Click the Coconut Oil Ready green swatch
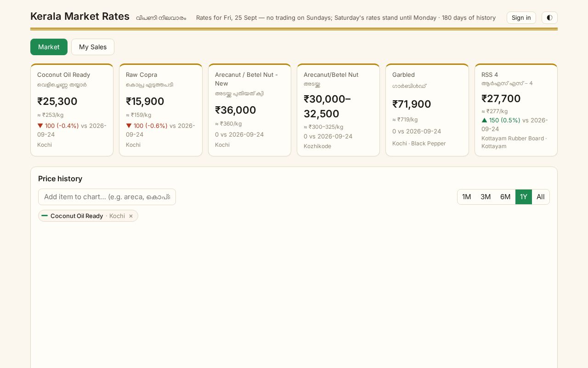This screenshot has height=368, width=588. pos(45,216)
